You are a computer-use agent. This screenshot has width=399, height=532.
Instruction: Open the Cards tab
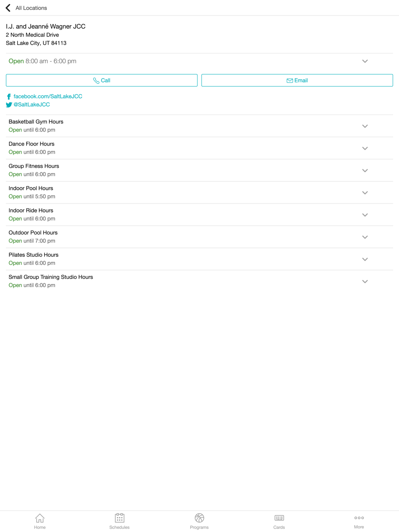tap(279, 521)
